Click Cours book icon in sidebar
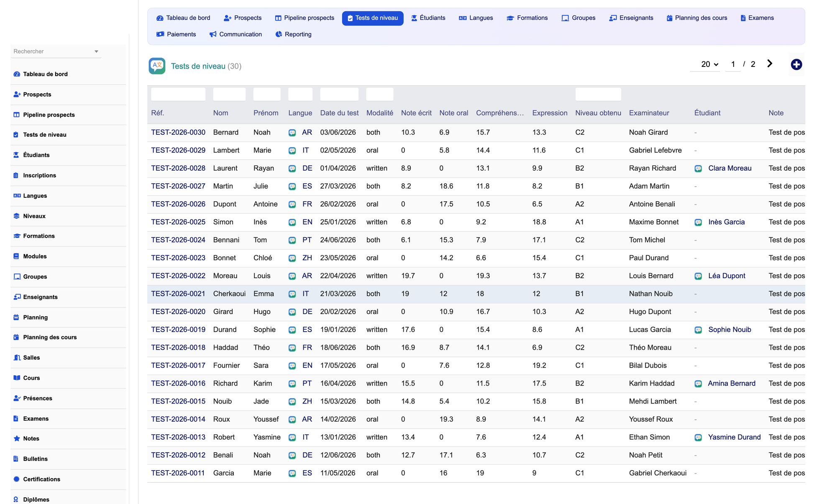814x504 pixels. coord(17,378)
